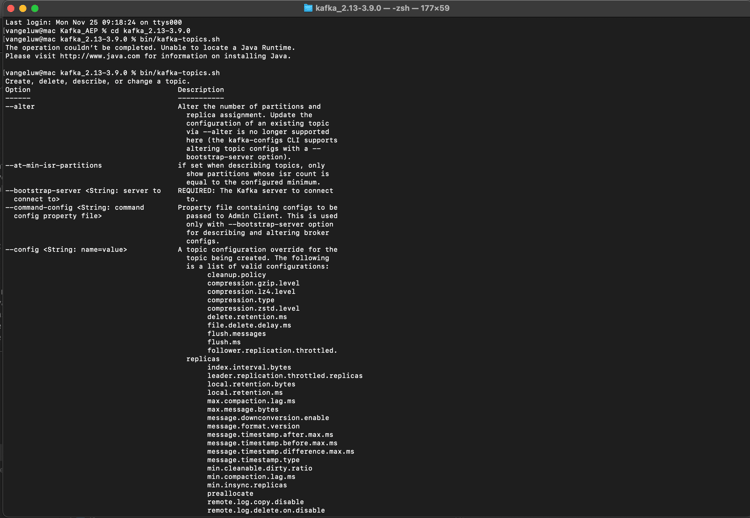The image size is (750, 518).
Task: Click the 'follower.replication.throttled.' entry
Action: click(272, 351)
